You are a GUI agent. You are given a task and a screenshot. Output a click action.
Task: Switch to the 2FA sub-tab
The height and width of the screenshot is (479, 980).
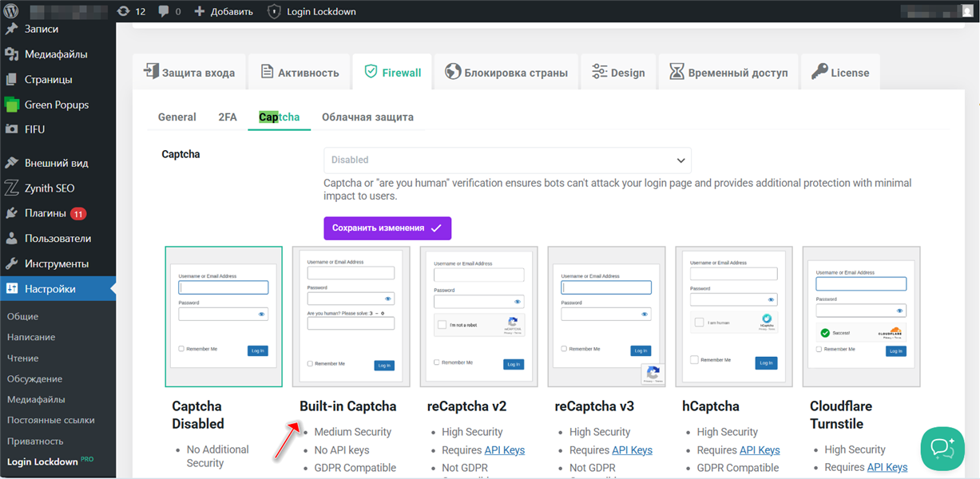228,117
